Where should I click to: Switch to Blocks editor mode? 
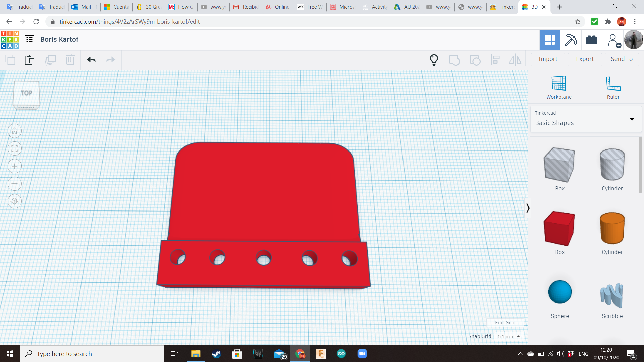[571, 40]
